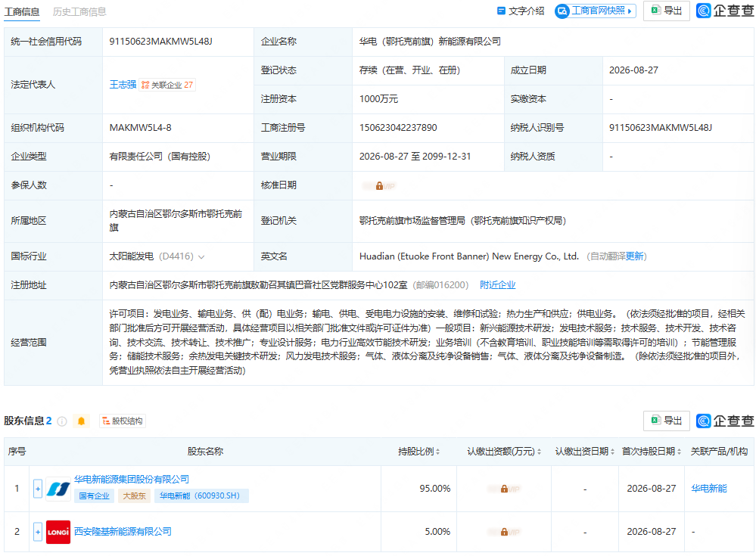This screenshot has width=756, height=556.
Task: Click the 关联企业 network icon
Action: click(x=145, y=85)
